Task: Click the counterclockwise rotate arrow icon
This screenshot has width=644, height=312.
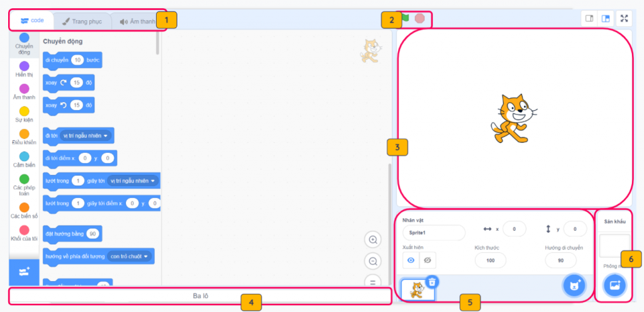Action: point(63,105)
